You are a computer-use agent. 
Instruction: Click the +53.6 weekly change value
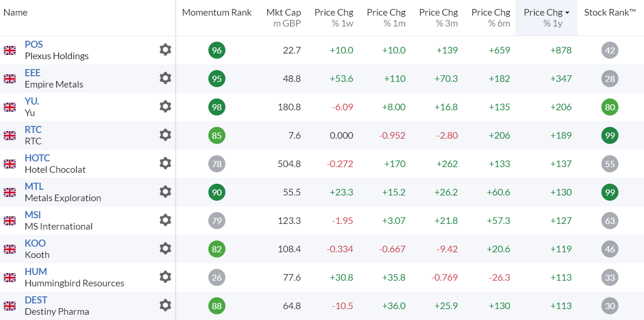click(341, 79)
